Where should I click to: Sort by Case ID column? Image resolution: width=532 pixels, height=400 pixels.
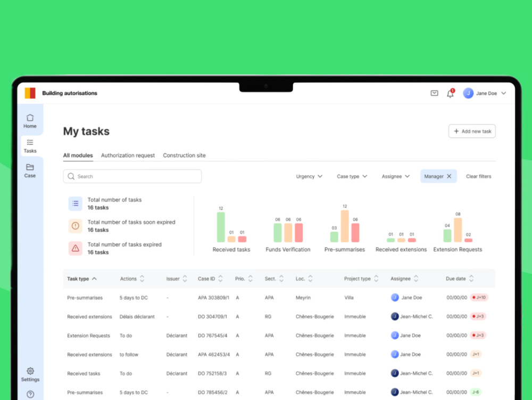tap(210, 279)
